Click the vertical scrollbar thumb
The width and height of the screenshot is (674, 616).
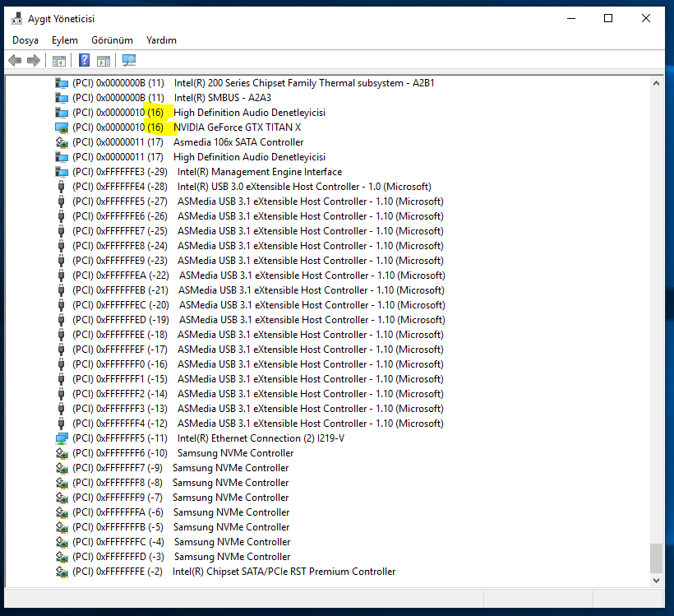tap(656, 558)
